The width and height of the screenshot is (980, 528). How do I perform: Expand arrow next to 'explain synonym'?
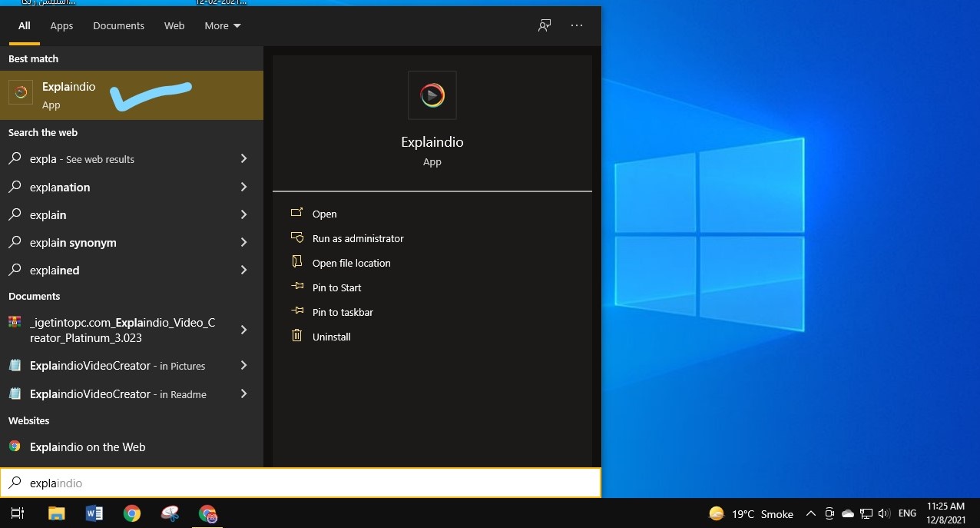point(243,242)
